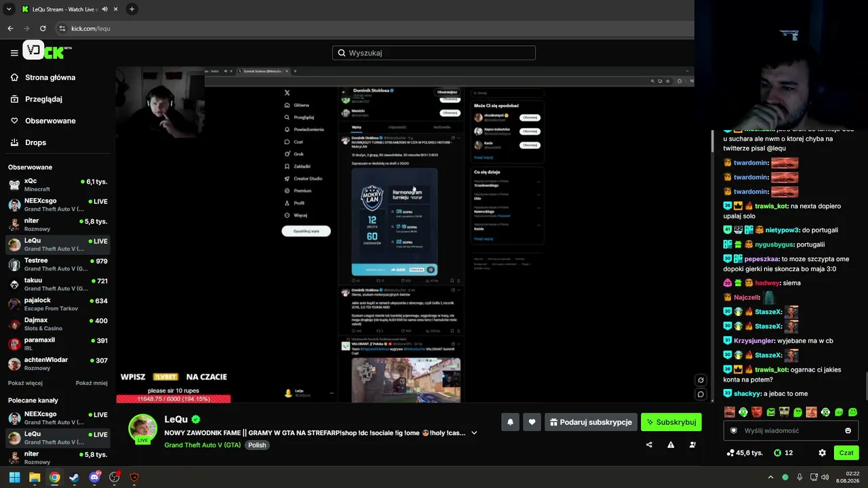Click Podaruj subskrypcje gift button
Screen dimensions: 868x488
(591, 422)
